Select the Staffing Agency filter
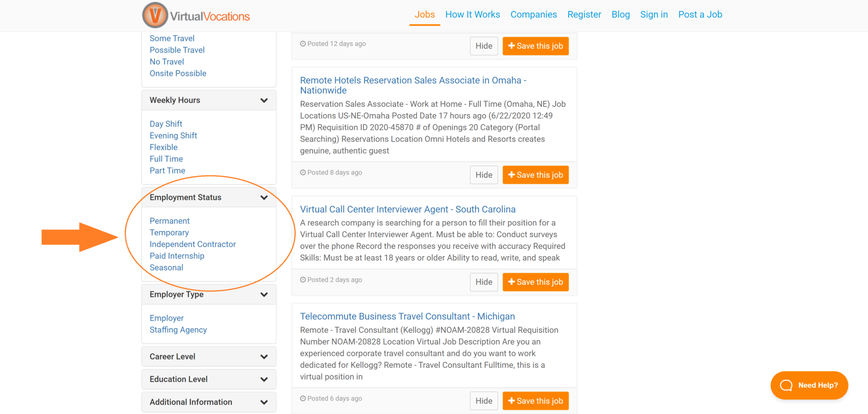Screen dimensions: 868x414 pyautogui.click(x=178, y=330)
